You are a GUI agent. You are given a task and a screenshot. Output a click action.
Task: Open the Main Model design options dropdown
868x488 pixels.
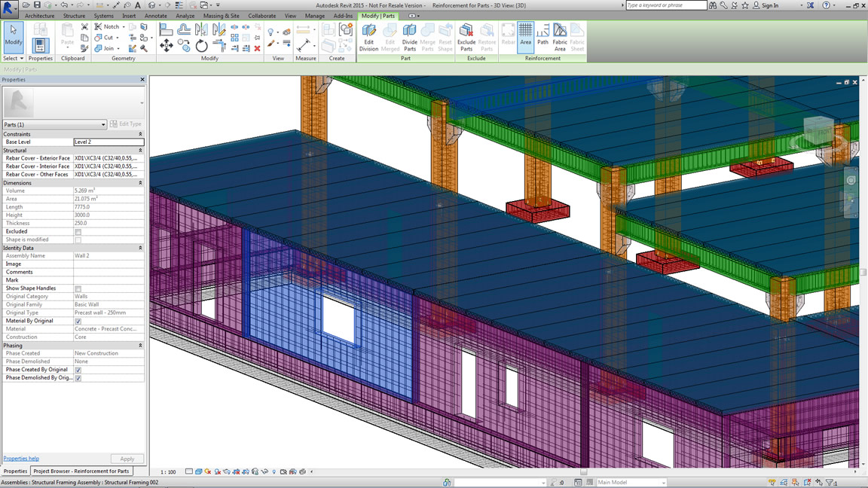click(x=631, y=483)
